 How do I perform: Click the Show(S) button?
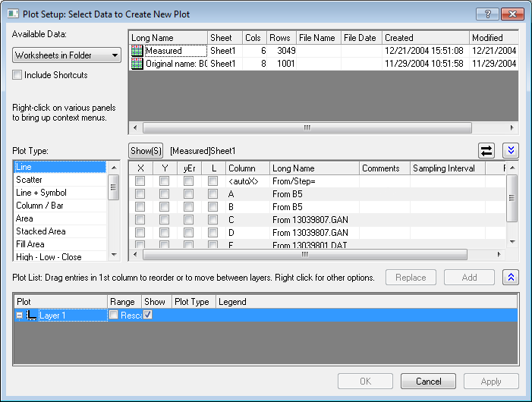pyautogui.click(x=146, y=151)
